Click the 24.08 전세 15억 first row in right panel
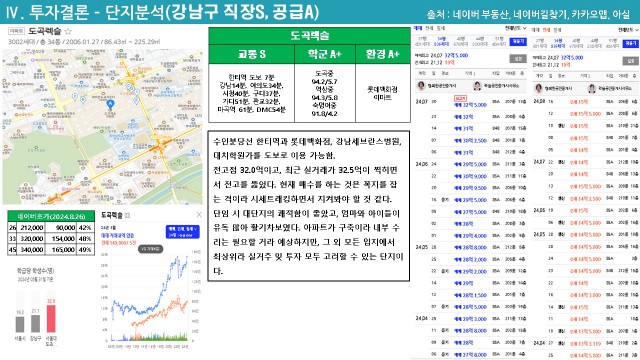Viewport: 640px width, 360px height. pyautogui.click(x=586, y=101)
